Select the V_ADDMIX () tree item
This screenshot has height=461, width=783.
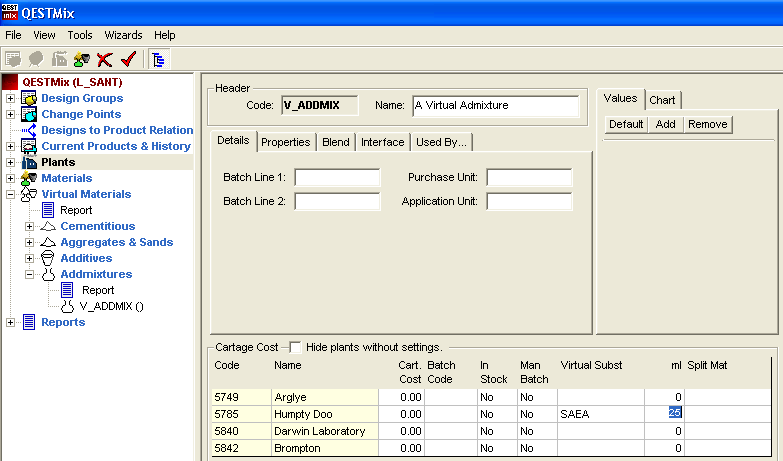coord(111,306)
